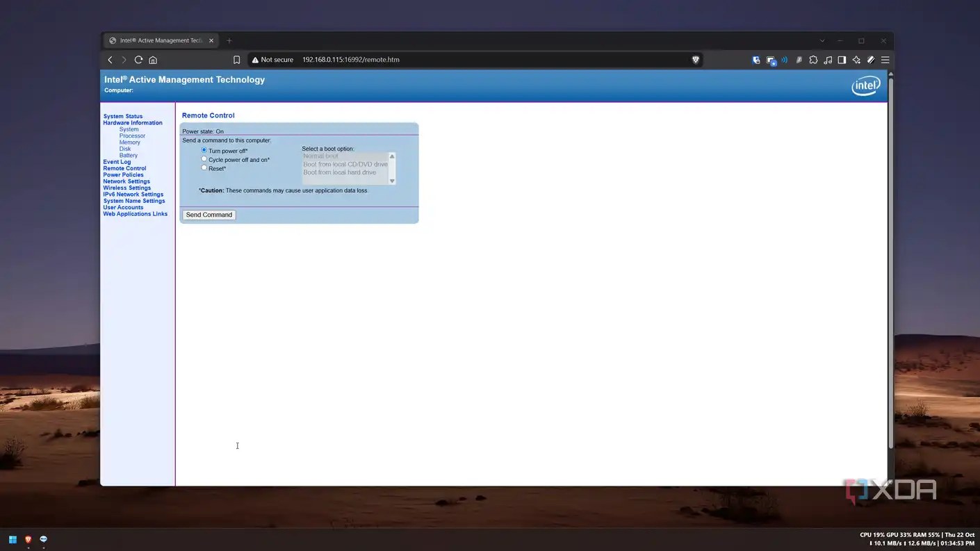Open the System Status page link
The height and width of the screenshot is (551, 980).
[x=123, y=116]
